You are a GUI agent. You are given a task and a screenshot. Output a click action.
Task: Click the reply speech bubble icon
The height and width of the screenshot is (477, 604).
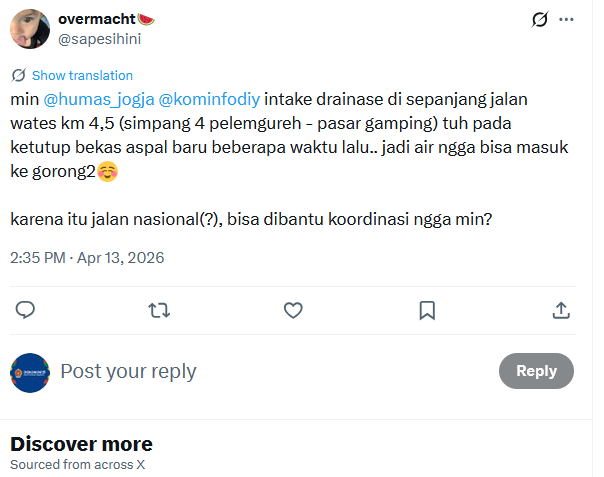click(25, 310)
